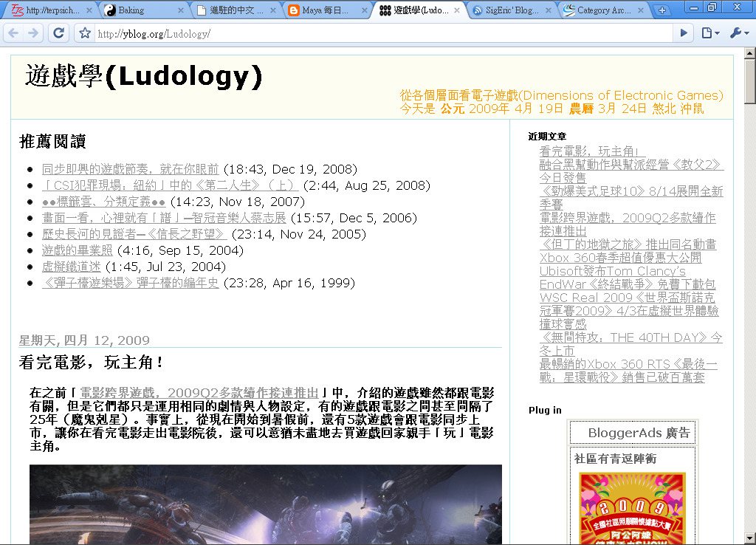This screenshot has width=756, height=545.
Task: Click the scrollbar down arrow
Action: [x=750, y=538]
